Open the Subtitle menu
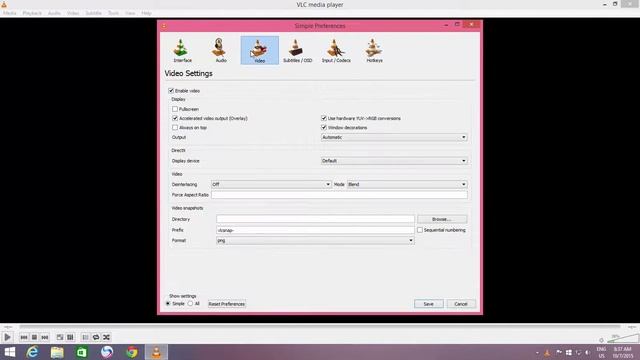 [93, 13]
